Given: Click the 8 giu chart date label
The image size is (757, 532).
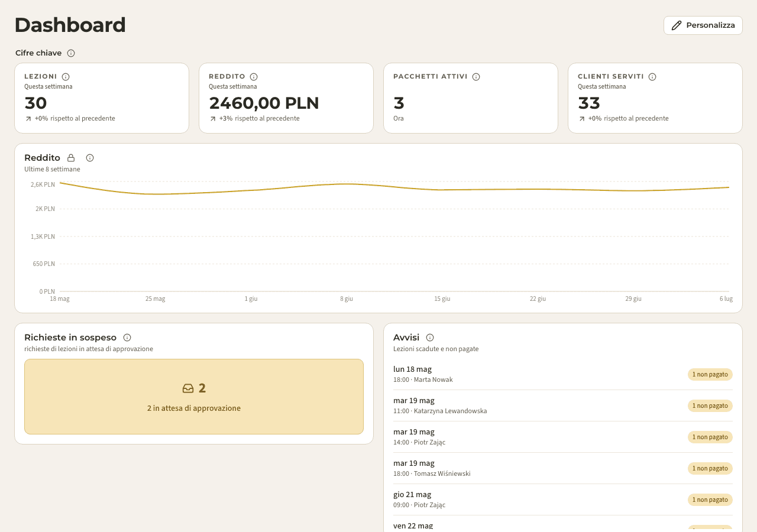Looking at the screenshot, I should [347, 299].
